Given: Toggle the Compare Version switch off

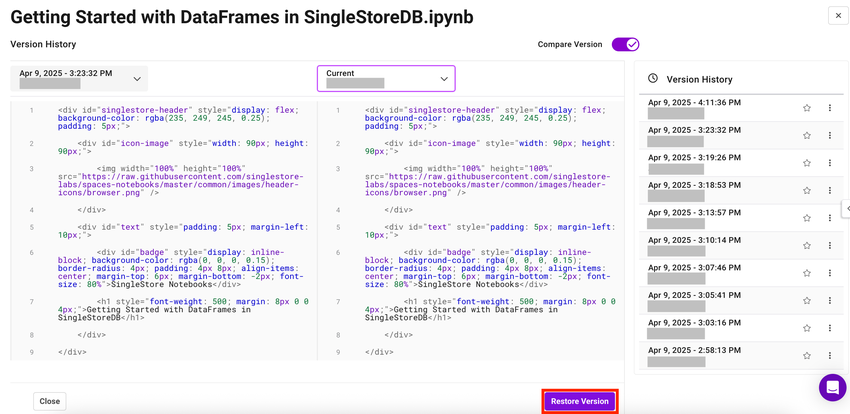Looking at the screenshot, I should [626, 44].
